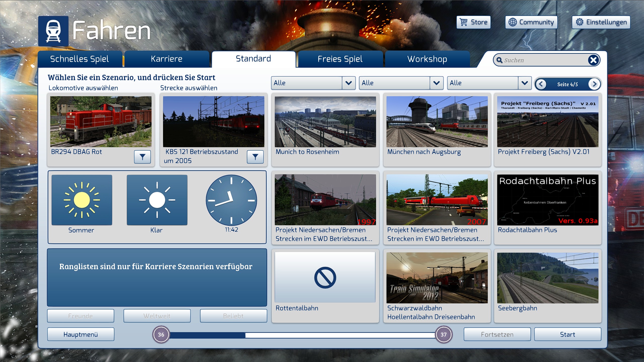
Task: Switch to Freies Spiel tab
Action: click(x=340, y=59)
